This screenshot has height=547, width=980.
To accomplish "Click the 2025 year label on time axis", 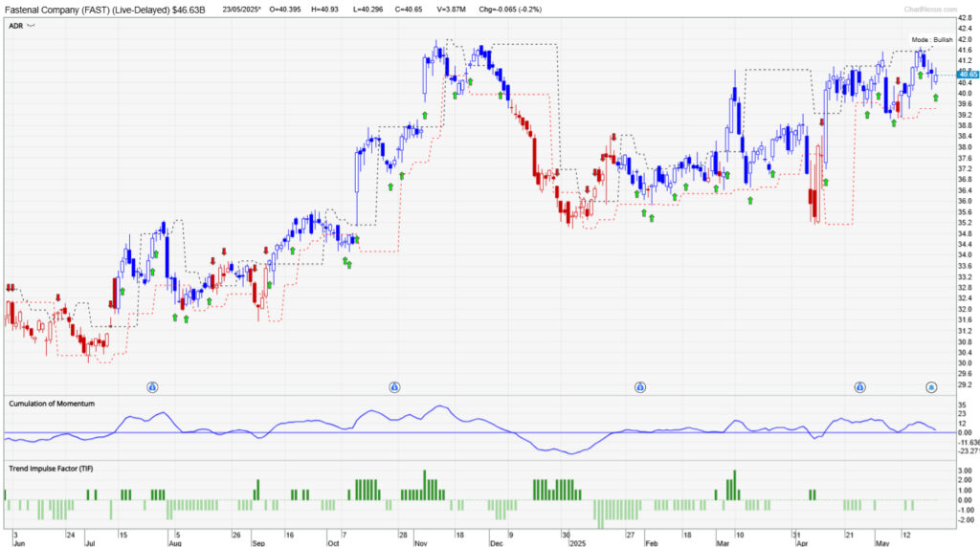I will (577, 543).
